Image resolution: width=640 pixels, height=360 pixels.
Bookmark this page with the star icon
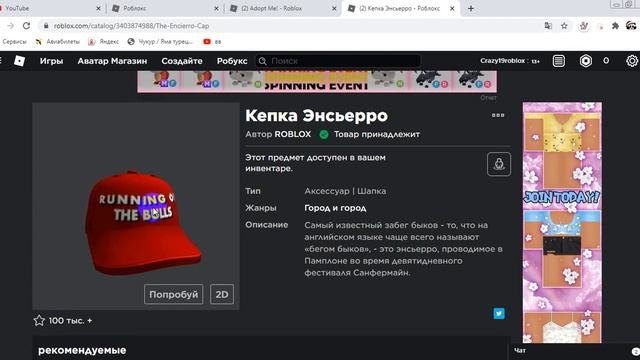pos(564,26)
